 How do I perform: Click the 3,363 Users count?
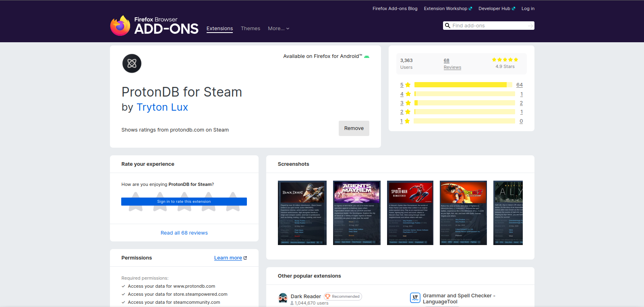(x=406, y=64)
